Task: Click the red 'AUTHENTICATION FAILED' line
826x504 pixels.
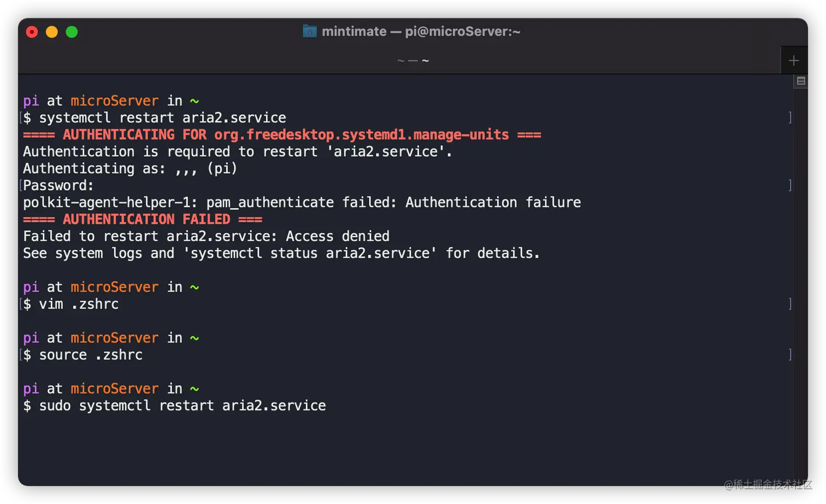Action: [143, 220]
